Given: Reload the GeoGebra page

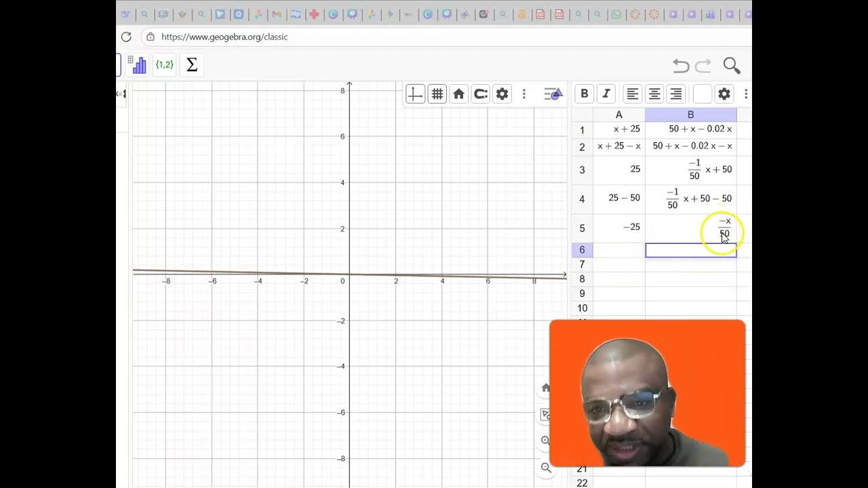Looking at the screenshot, I should point(126,37).
